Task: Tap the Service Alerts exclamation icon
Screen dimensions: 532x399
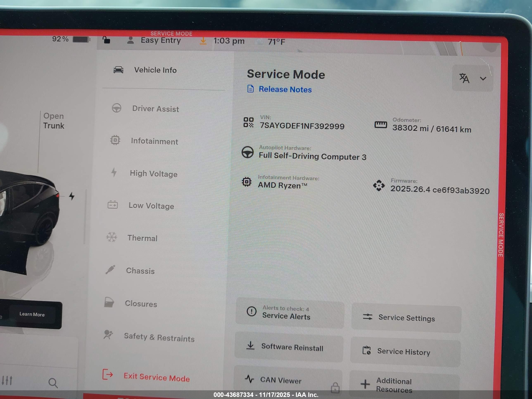Action: (252, 311)
